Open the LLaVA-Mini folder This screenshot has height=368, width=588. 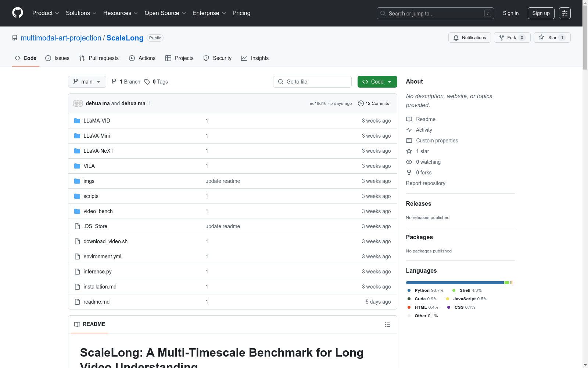coord(97,136)
